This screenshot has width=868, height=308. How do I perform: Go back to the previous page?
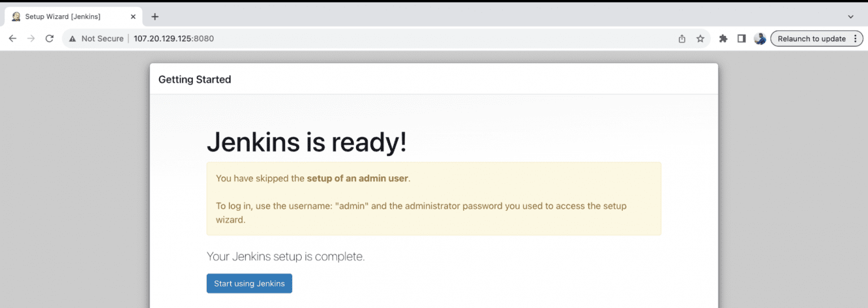pyautogui.click(x=12, y=38)
